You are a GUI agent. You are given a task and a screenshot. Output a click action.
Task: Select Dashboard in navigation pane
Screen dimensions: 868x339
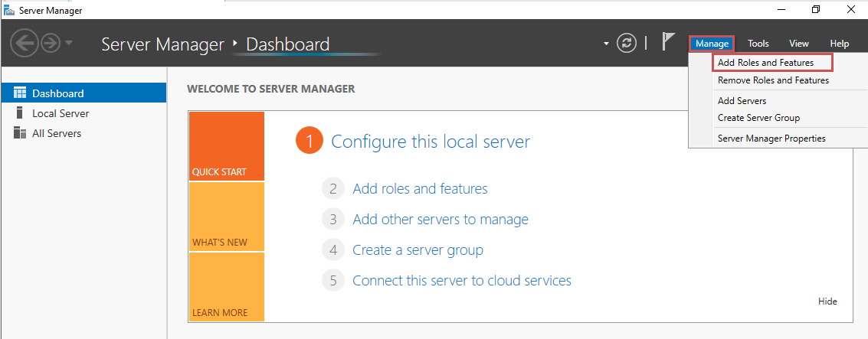(84, 93)
